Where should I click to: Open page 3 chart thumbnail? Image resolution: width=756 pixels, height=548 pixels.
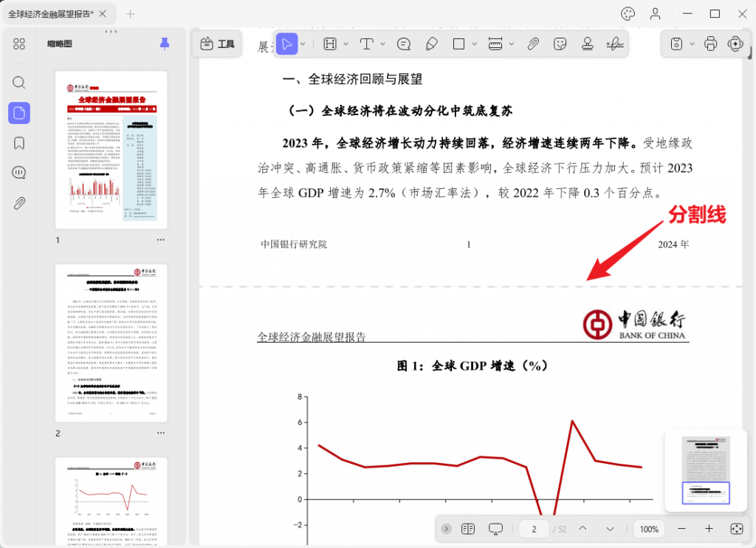click(x=111, y=502)
